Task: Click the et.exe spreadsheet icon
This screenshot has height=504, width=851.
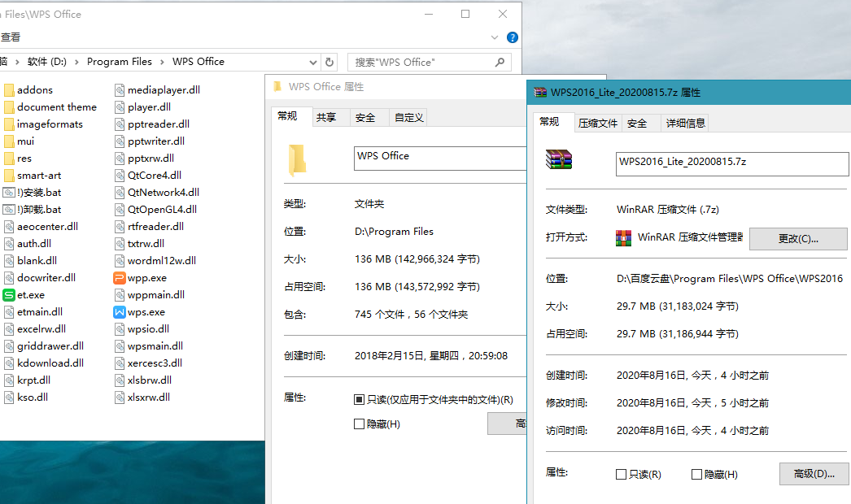Action: (x=9, y=295)
